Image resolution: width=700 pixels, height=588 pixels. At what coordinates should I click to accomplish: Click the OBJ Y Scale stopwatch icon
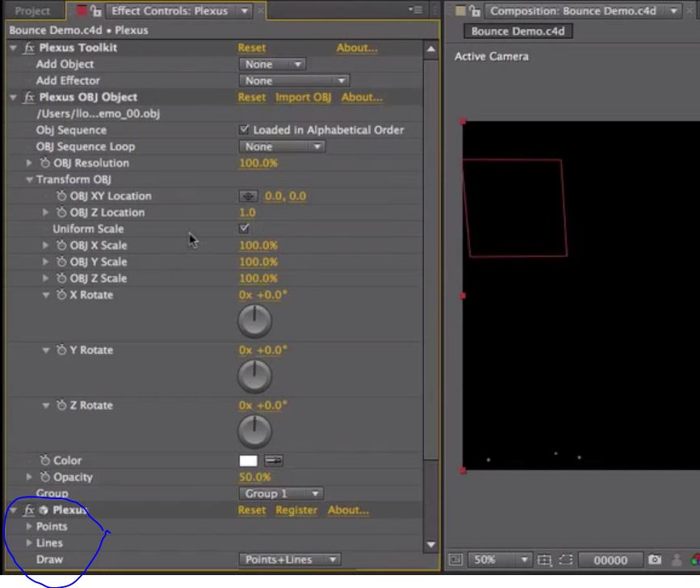pos(61,262)
